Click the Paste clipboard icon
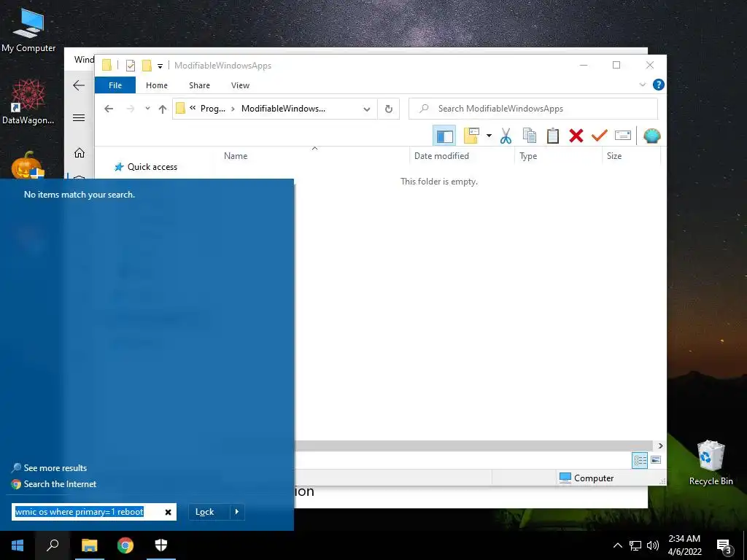The image size is (747, 560). (x=553, y=136)
